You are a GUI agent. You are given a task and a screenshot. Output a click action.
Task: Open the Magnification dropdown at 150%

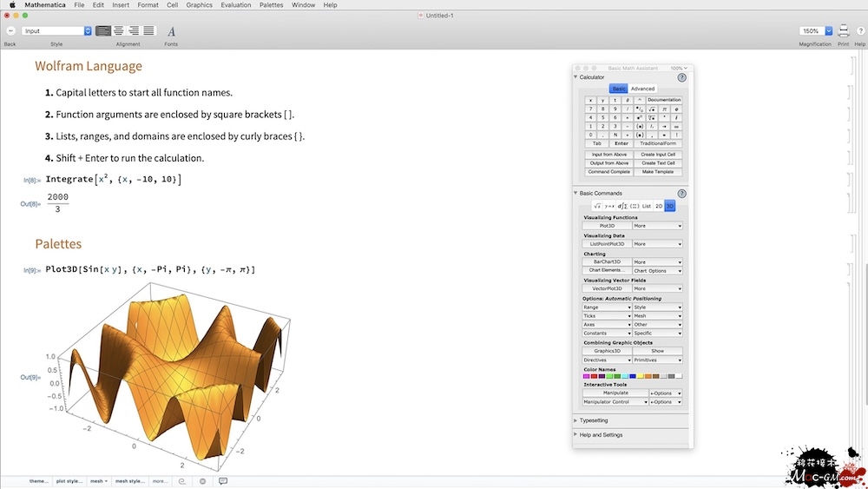coord(816,31)
